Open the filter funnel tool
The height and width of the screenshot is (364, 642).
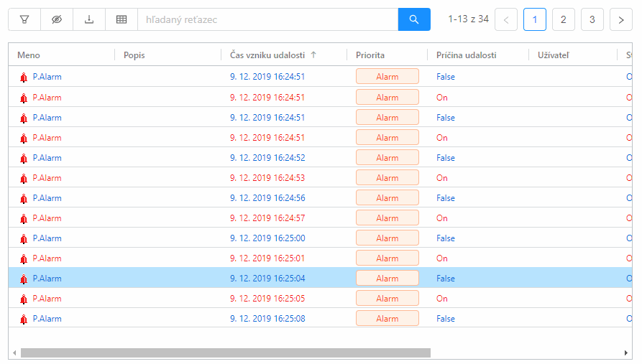click(x=24, y=19)
